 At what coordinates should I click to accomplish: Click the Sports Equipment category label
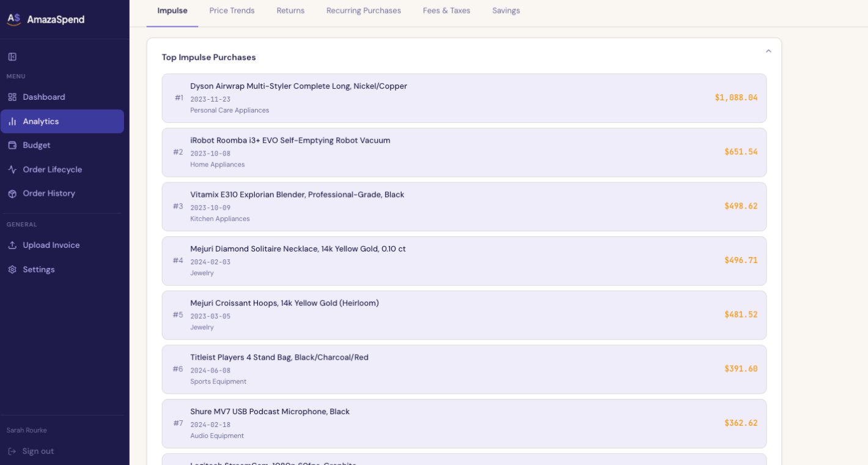pos(218,382)
